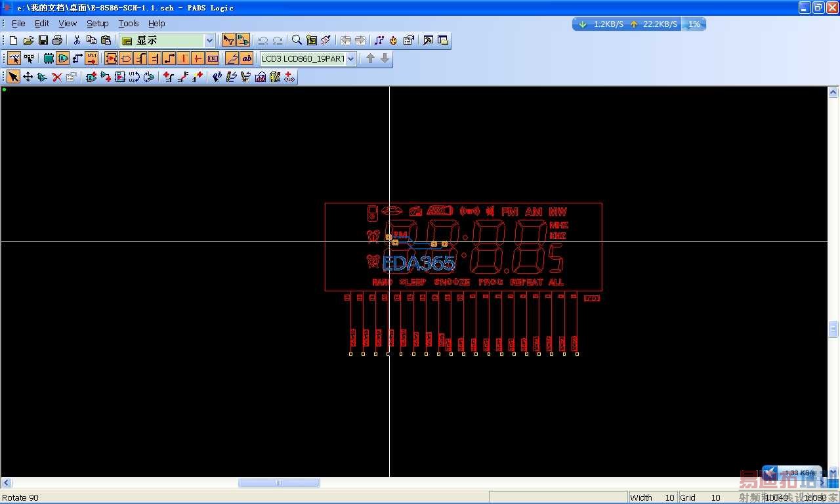Image resolution: width=840 pixels, height=504 pixels.
Task: Go to the next view using right arrow
Action: point(360,40)
